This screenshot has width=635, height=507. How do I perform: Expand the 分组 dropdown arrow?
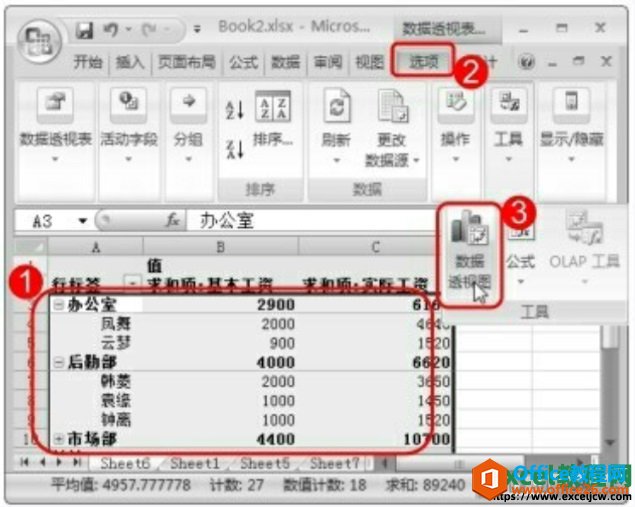(x=188, y=159)
